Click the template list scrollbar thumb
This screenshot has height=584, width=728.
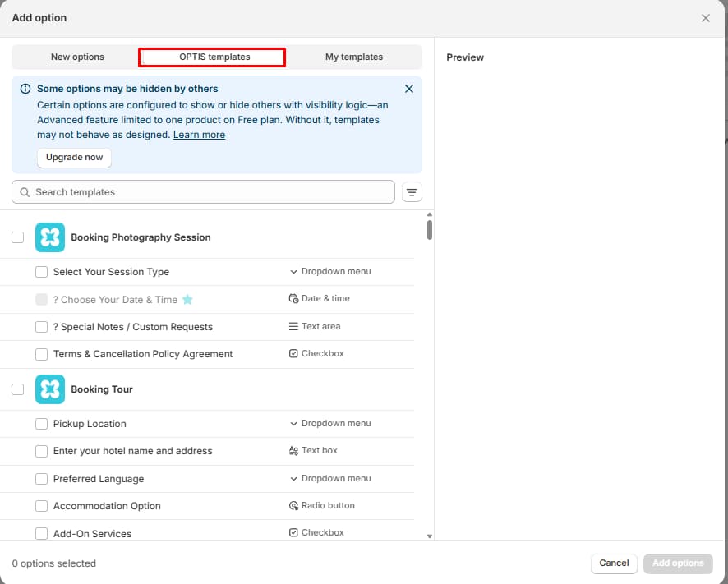(x=430, y=230)
